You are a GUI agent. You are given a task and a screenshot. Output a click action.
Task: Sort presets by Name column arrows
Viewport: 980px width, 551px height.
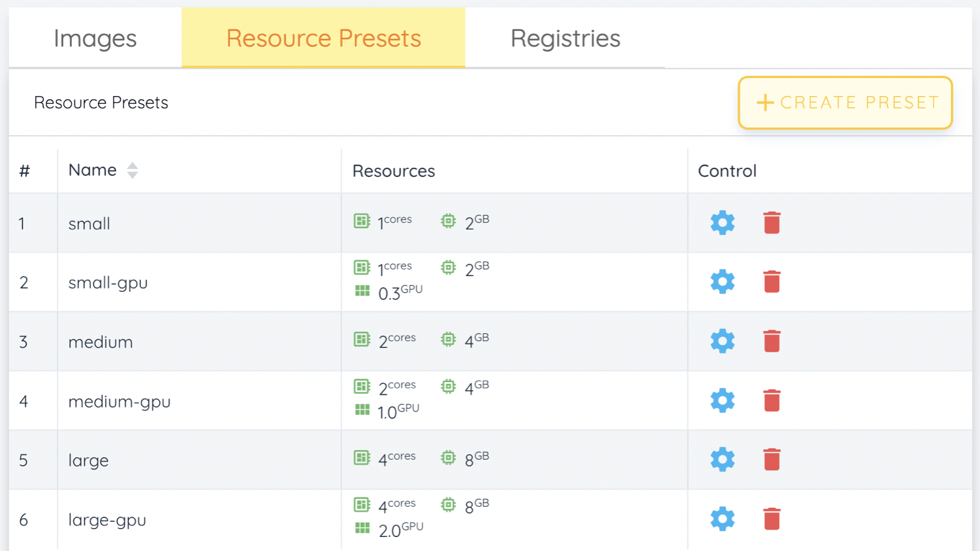click(x=132, y=170)
